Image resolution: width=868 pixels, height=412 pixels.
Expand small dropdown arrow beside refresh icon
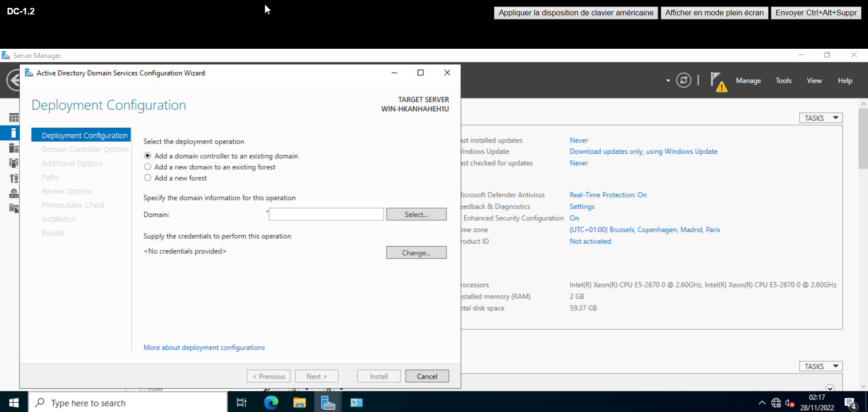(668, 81)
